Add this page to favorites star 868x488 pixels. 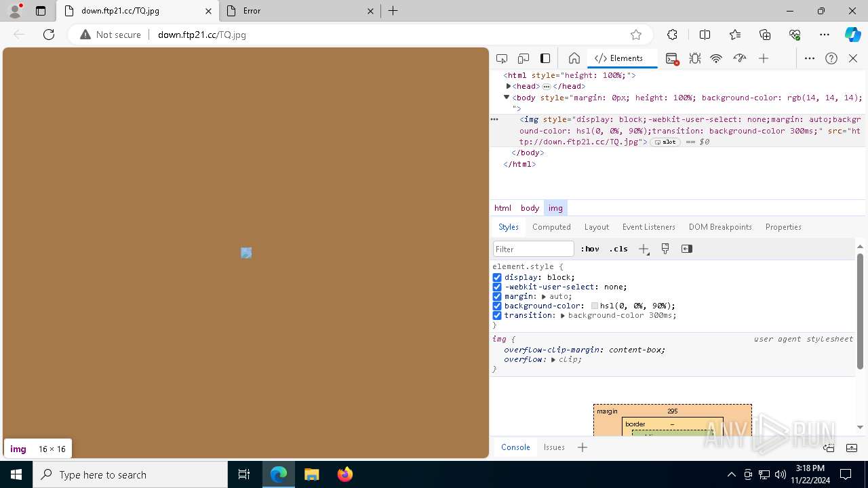pos(636,35)
